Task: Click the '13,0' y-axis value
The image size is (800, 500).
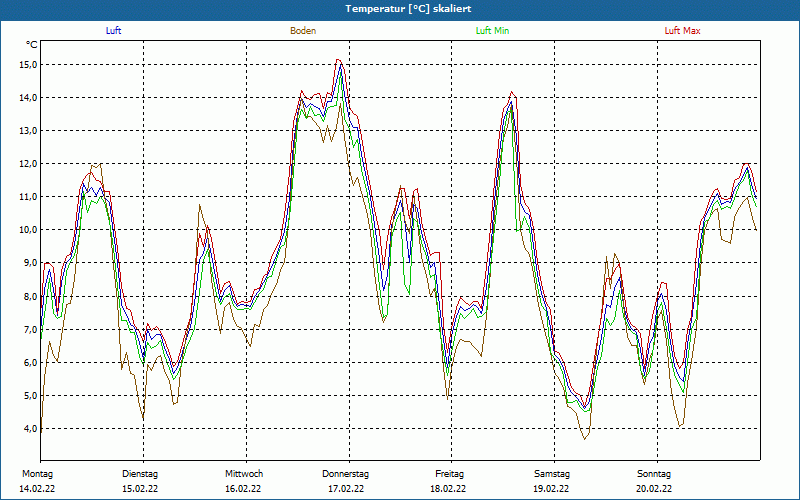Action: coord(29,131)
